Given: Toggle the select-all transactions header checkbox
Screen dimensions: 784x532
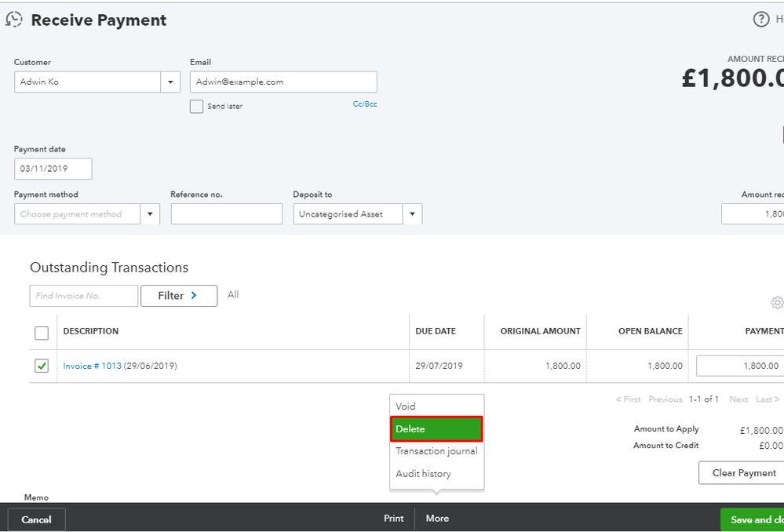Looking at the screenshot, I should point(42,333).
